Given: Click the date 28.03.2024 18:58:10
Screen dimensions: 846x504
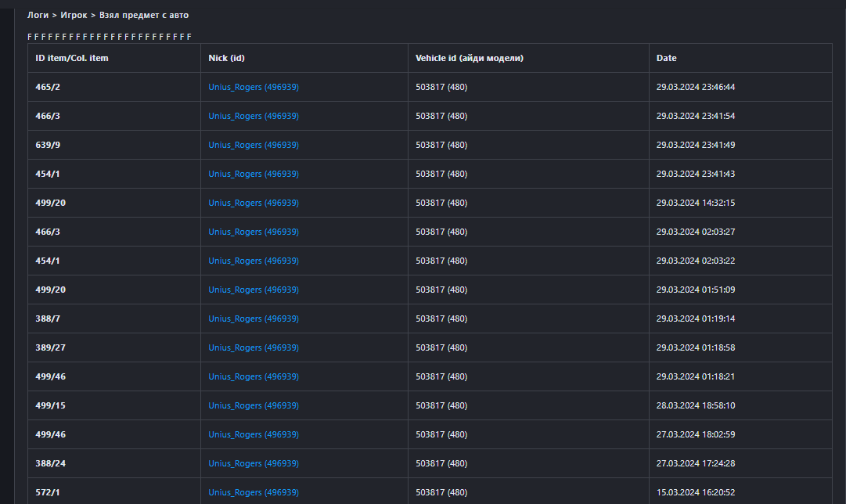Looking at the screenshot, I should 695,405.
